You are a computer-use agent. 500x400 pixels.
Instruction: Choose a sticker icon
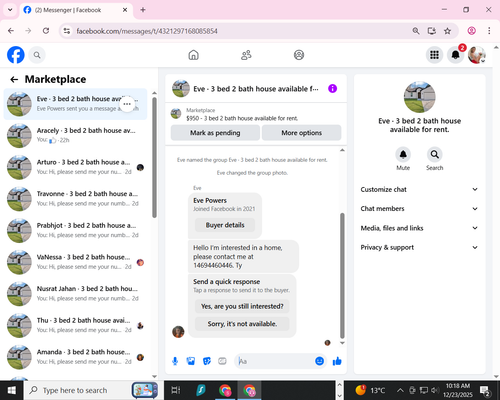tap(207, 361)
